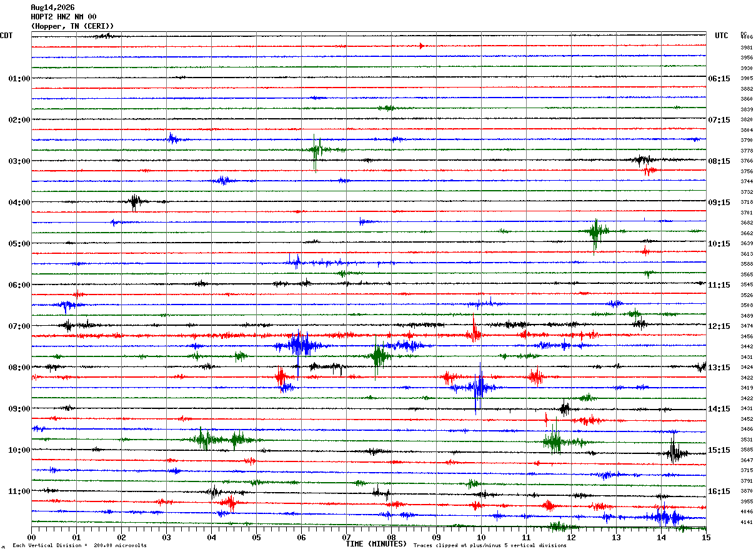This screenshot has height=554, width=756.
Task: Click the '16:15' UTC time label
Action: [720, 491]
